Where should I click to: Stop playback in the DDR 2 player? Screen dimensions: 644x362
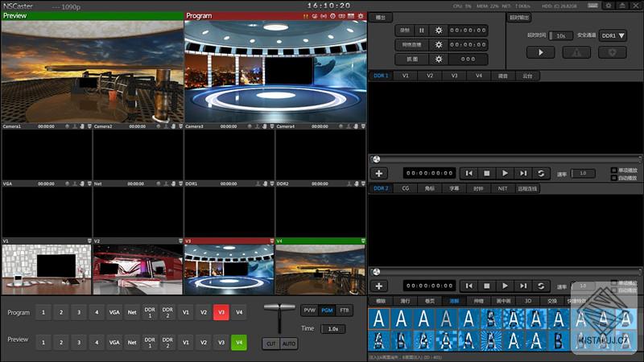tap(486, 286)
